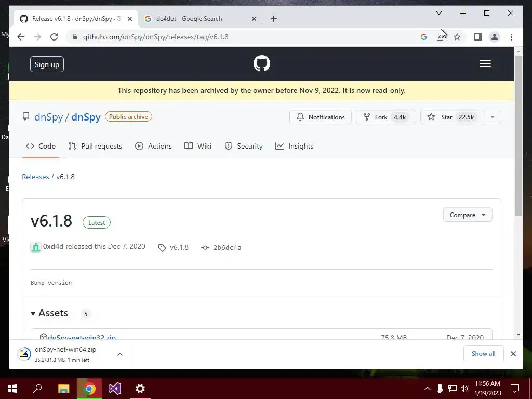The height and width of the screenshot is (399, 532).
Task: Click the address bar URL
Action: tap(156, 37)
